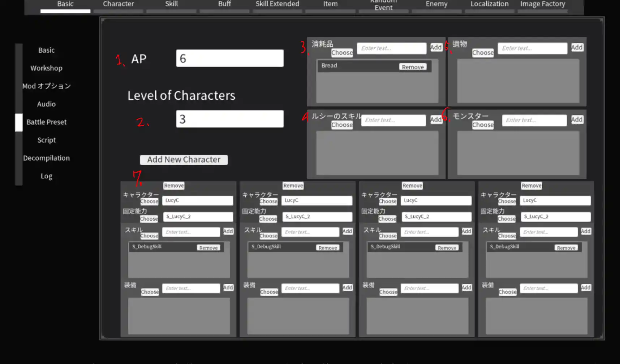Open the Localization tab
Viewport: 620px width, 364px height.
(490, 4)
